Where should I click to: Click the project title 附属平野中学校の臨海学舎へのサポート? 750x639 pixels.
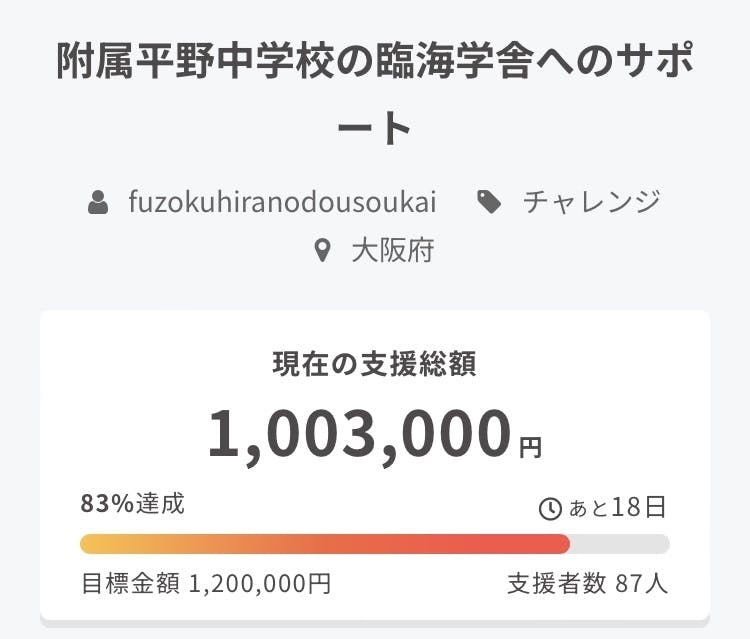click(375, 66)
